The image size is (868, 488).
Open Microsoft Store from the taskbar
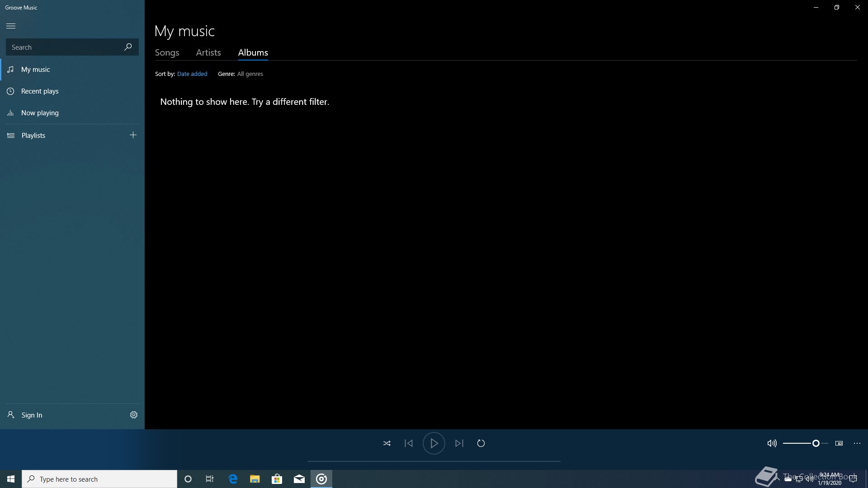click(x=277, y=479)
